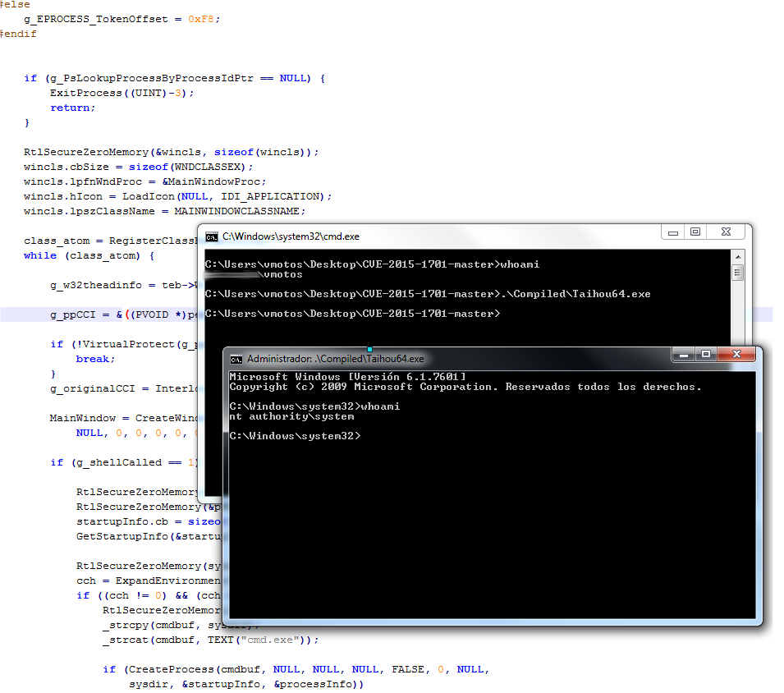Click the scroll-up arrow in cmd.exe window
Viewport: 784px width, 693px height.
737,257
